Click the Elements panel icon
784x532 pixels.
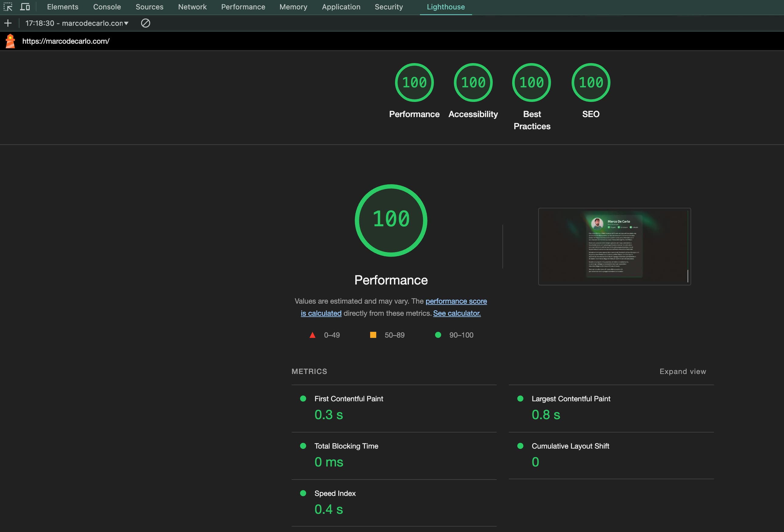coord(62,7)
